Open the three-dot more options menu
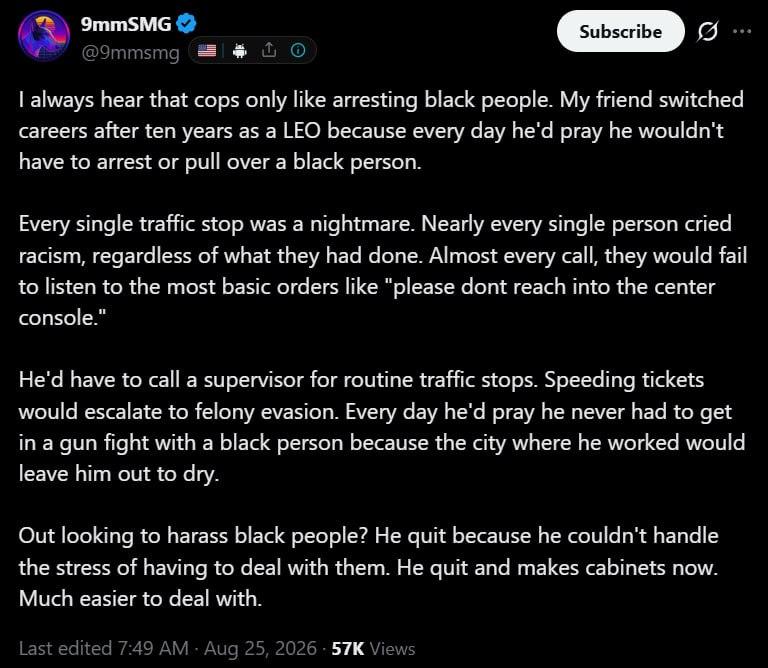Screen dimensions: 768x668 [742, 31]
